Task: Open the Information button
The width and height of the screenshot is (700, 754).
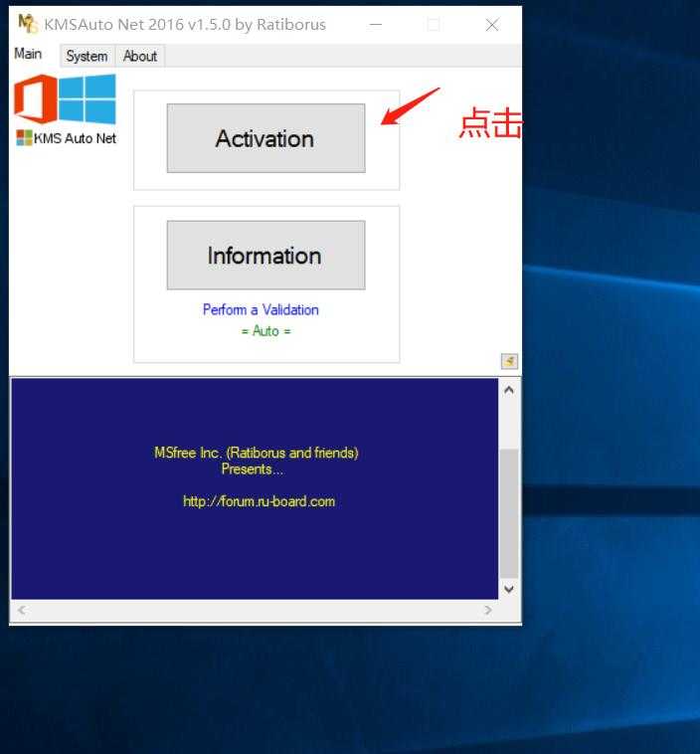Action: coord(265,256)
